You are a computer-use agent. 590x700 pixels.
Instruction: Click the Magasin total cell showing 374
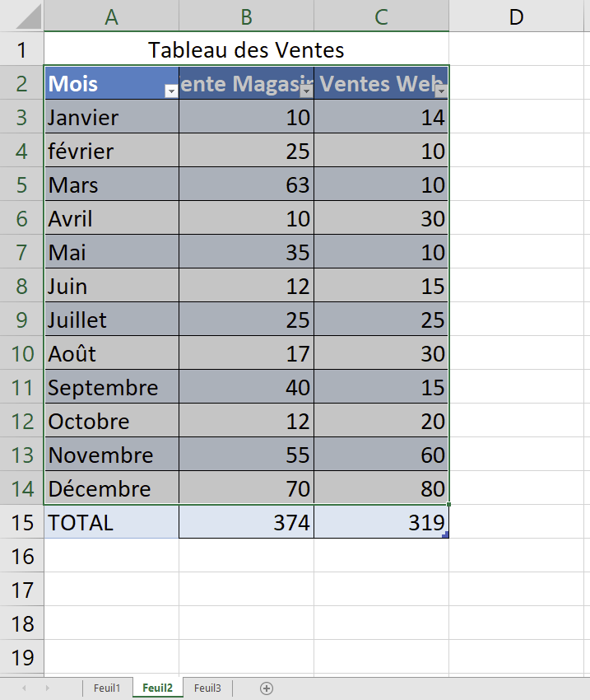click(x=246, y=522)
